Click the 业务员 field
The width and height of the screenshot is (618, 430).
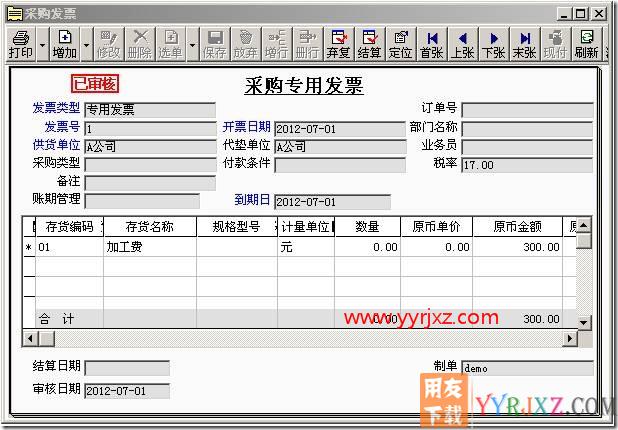click(x=527, y=147)
